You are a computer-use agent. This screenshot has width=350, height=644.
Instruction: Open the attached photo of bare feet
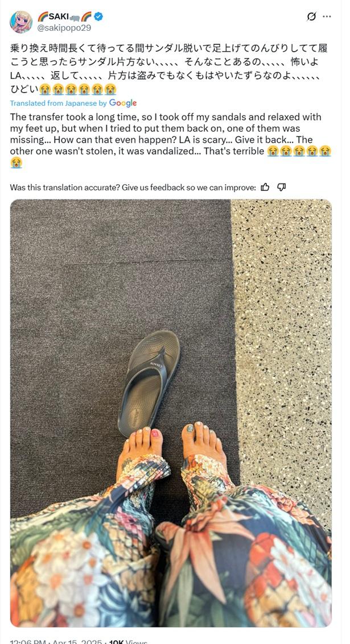coord(171,413)
